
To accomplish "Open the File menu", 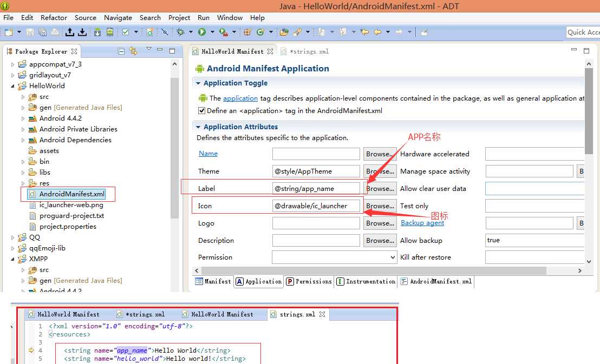I will pyautogui.click(x=8, y=18).
